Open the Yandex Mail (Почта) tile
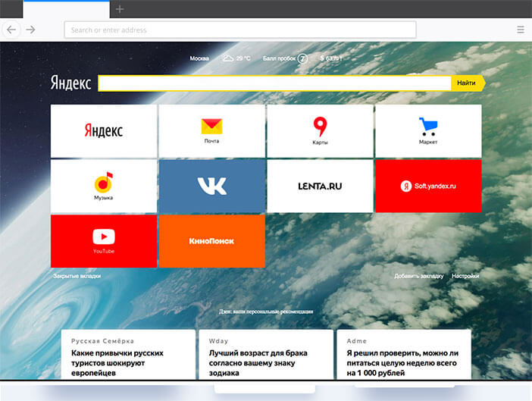 (211, 130)
